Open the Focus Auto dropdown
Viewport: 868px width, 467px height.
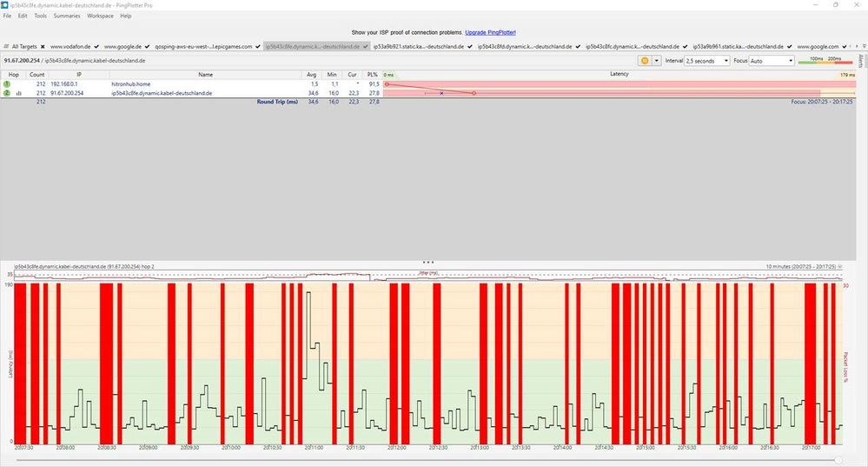(772, 60)
